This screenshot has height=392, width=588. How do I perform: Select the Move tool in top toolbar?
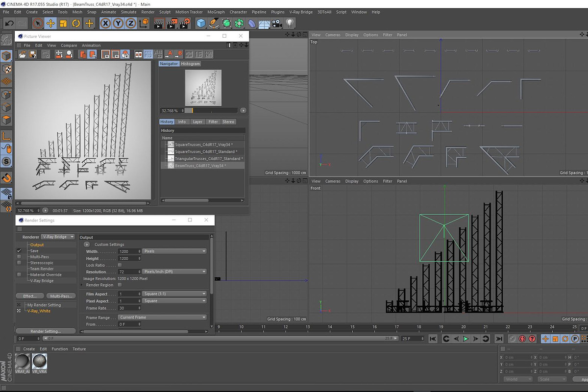tap(50, 23)
